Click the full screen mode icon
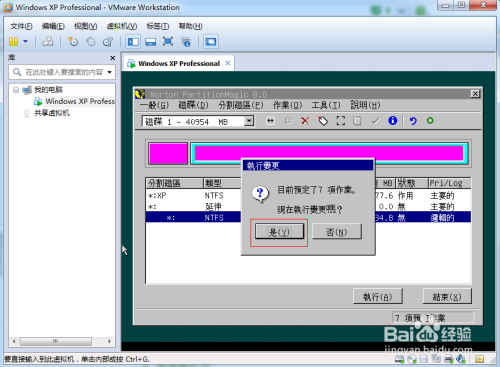Viewport: 500px width, 367px height. click(168, 42)
